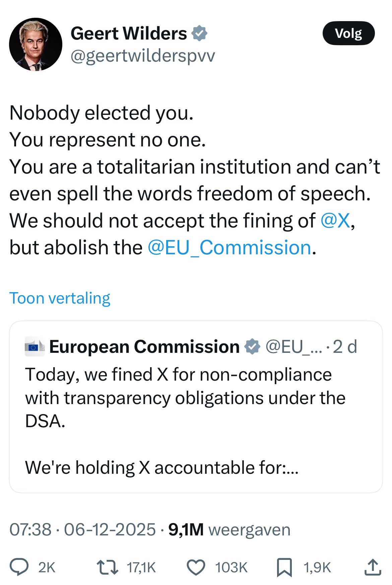Open Geert Wilders' profile picture
Viewport: 392px width, 585px height.
tap(36, 45)
